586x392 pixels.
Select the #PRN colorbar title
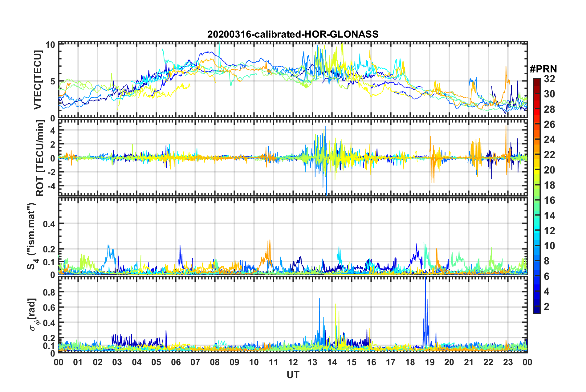pos(543,69)
